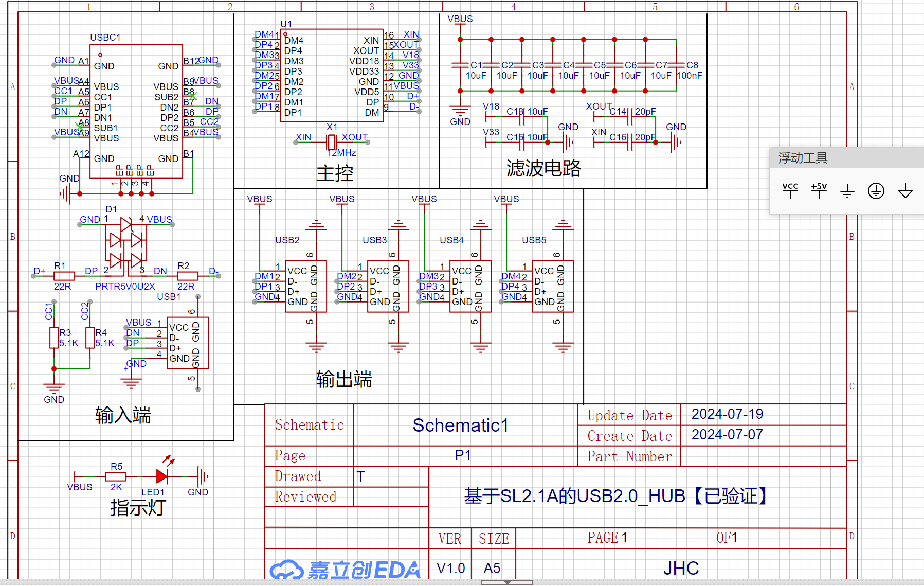This screenshot has width=924, height=586.
Task: Select the +5V power symbol tool
Action: [x=819, y=190]
